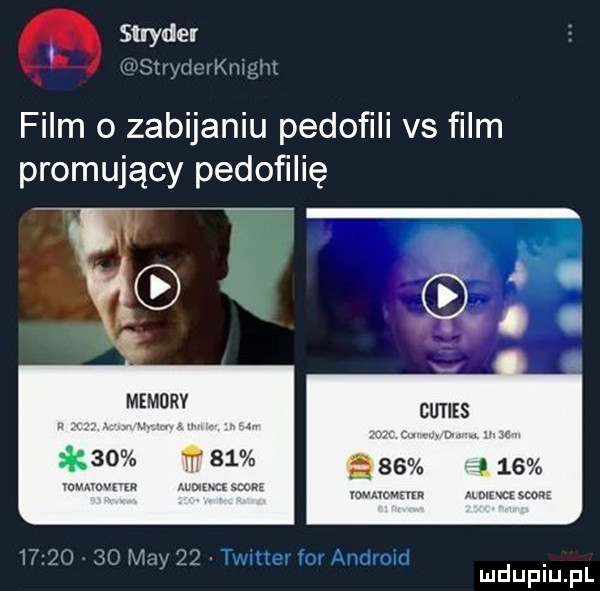The image size is (600, 591).
Task: Play the Cuties trailer video
Action: [444, 296]
